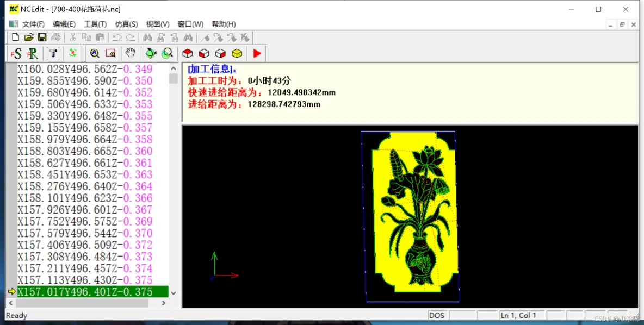Open the 工具(T) menu

click(95, 24)
